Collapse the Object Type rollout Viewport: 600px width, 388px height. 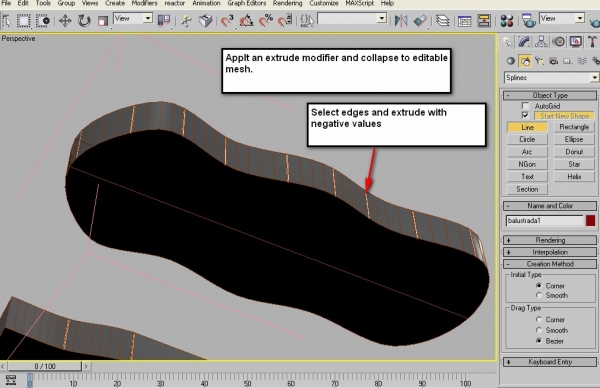point(550,95)
